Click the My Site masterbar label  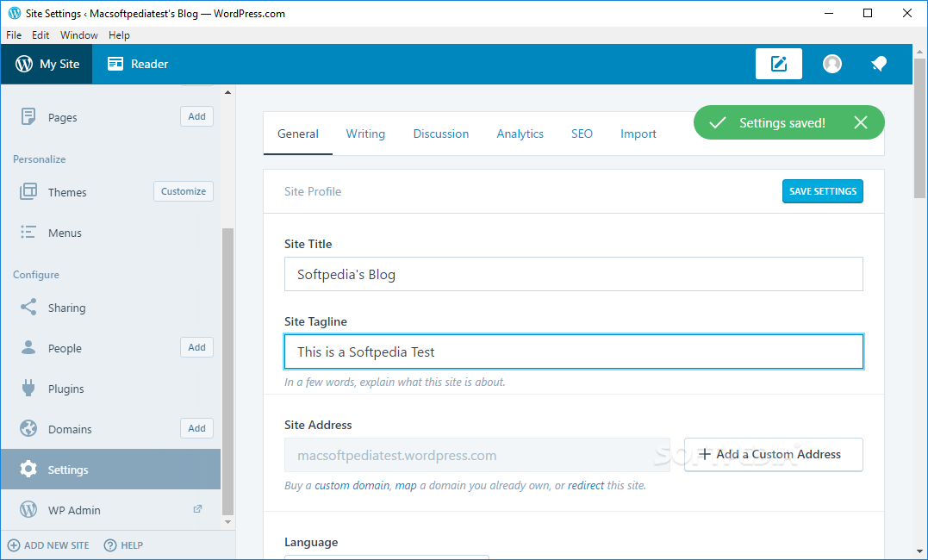pyautogui.click(x=59, y=64)
